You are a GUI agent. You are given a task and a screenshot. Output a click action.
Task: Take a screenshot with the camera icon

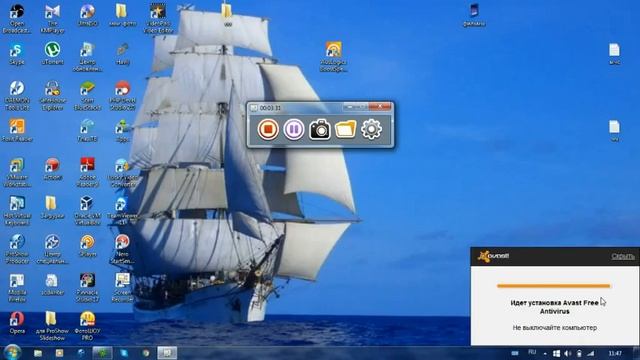[x=320, y=129]
